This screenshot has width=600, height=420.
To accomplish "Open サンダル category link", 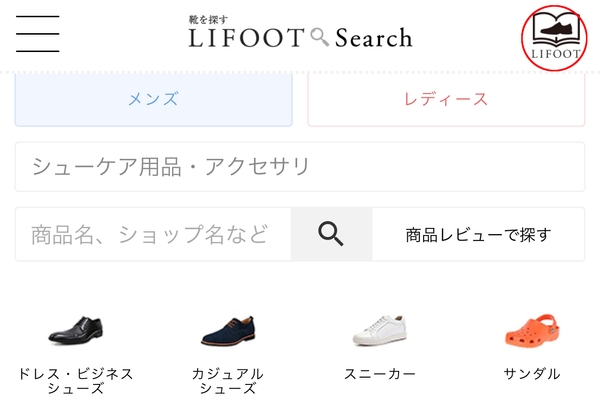I will (531, 374).
